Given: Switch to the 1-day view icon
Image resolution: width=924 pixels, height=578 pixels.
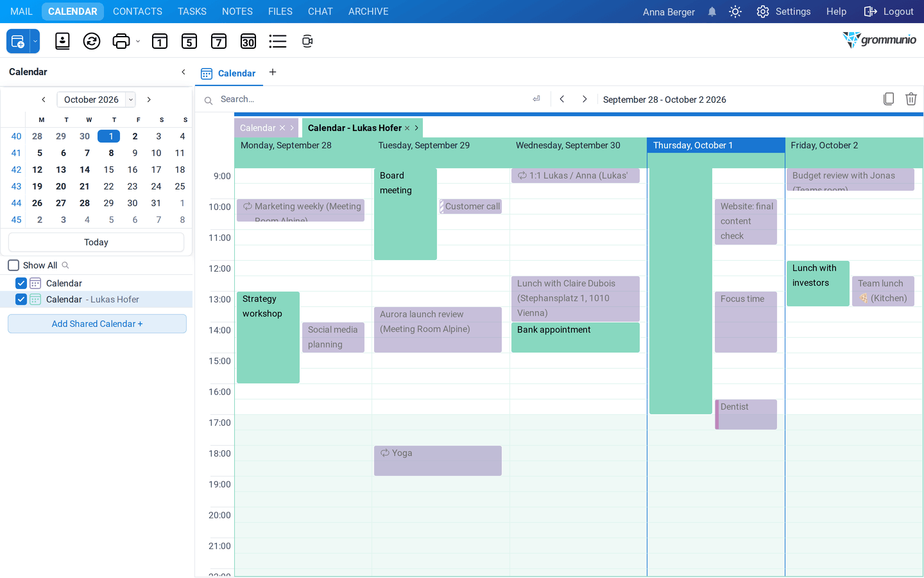Looking at the screenshot, I should click(x=160, y=41).
